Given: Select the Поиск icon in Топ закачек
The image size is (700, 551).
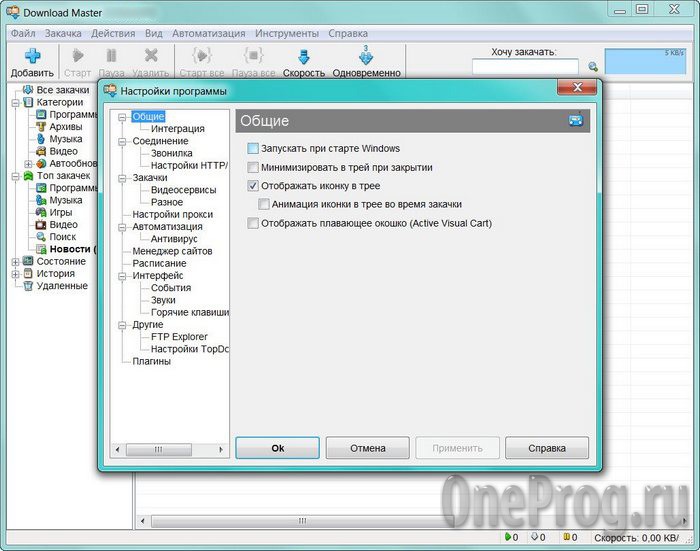Looking at the screenshot, I should pos(41,237).
